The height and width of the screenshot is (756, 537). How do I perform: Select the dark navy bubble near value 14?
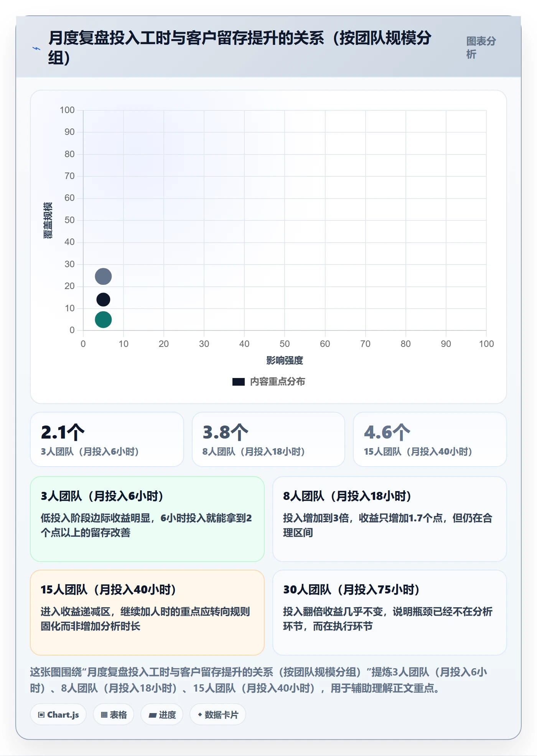pos(103,299)
